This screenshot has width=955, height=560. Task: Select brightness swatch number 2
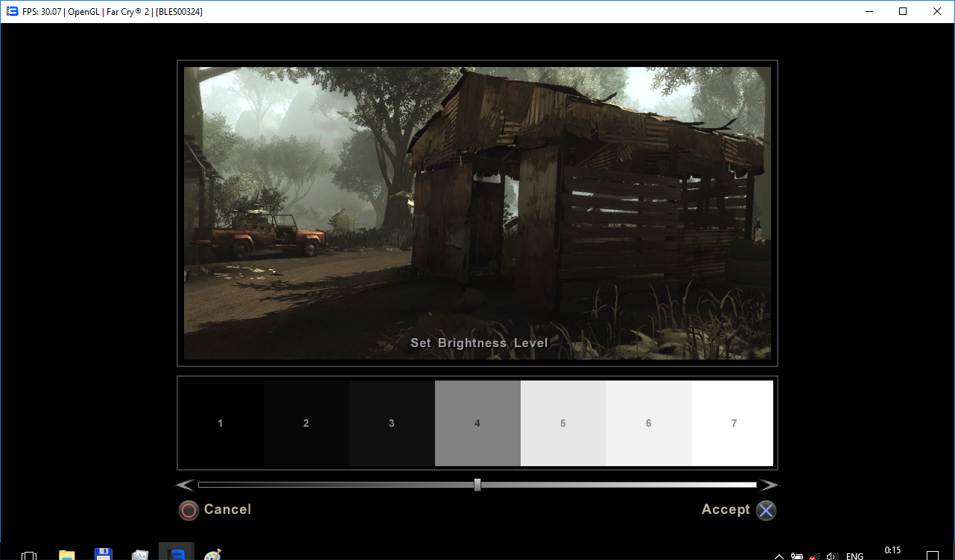click(x=306, y=423)
